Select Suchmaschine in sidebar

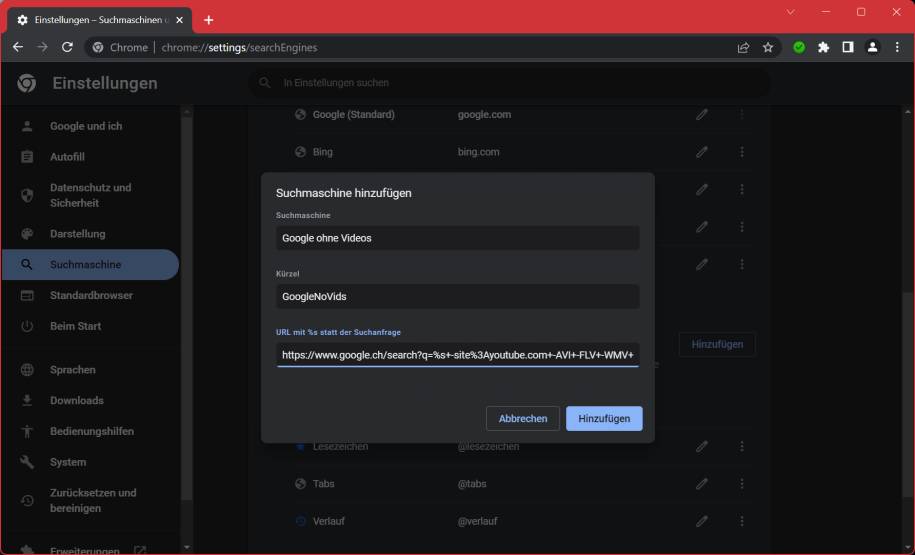pyautogui.click(x=90, y=264)
